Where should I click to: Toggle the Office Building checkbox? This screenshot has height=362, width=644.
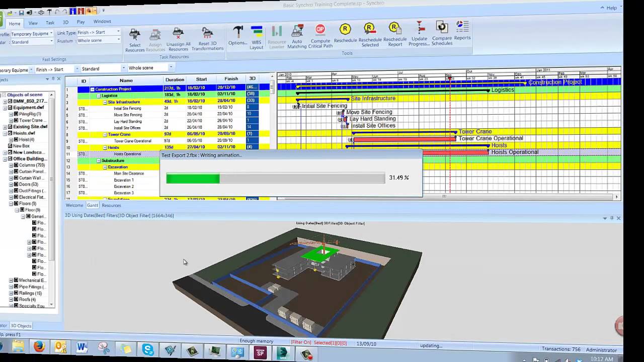click(10, 159)
